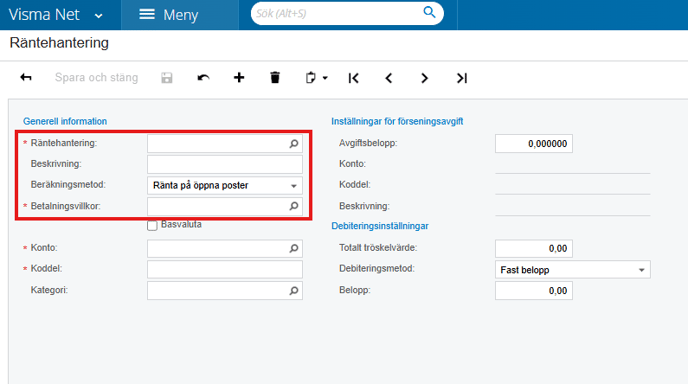
Task: Click the hamburger icon beside Meny
Action: (x=147, y=14)
